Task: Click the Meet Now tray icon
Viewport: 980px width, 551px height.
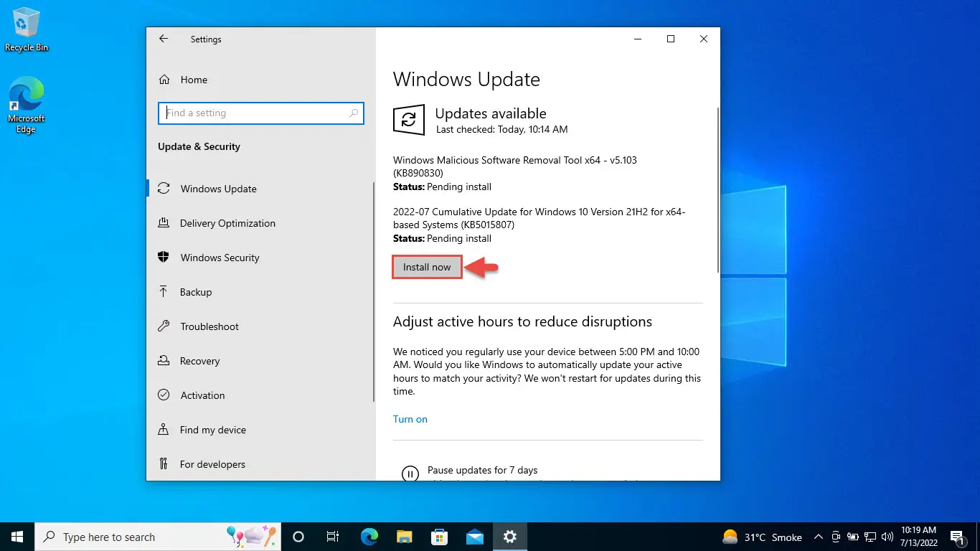Action: [836, 537]
